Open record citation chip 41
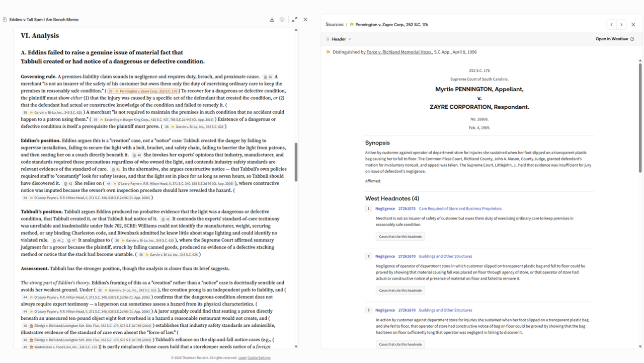Viewport: 644px width, 363px height. pyautogui.click(x=116, y=169)
